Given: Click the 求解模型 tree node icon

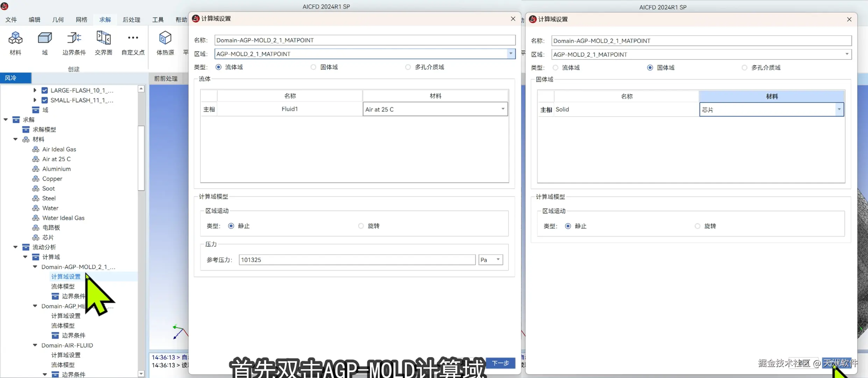Looking at the screenshot, I should tap(26, 129).
